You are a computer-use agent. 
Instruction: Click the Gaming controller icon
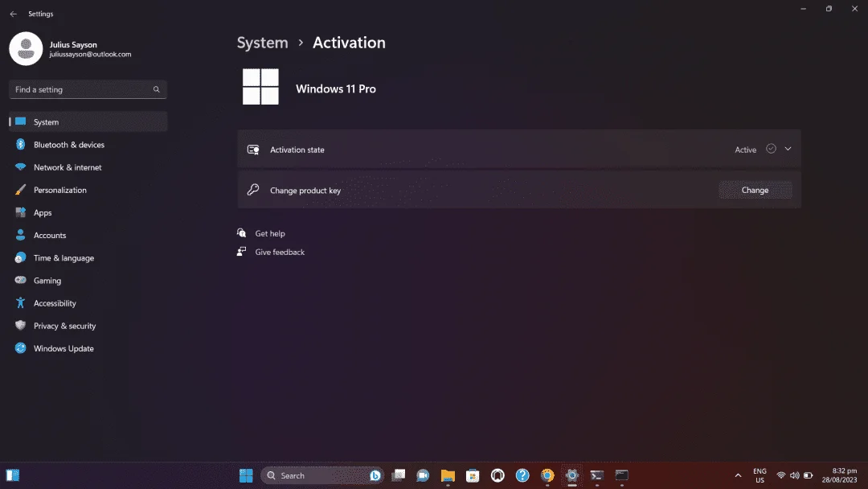point(20,280)
